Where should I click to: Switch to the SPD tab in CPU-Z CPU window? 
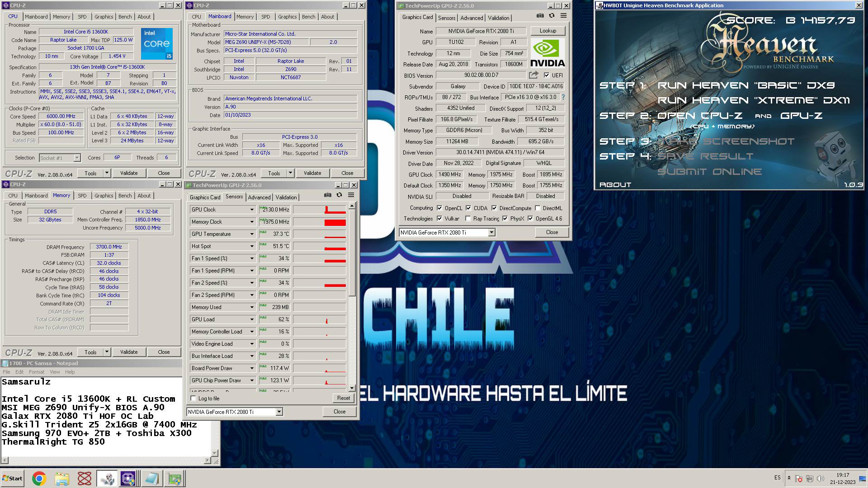[x=82, y=17]
